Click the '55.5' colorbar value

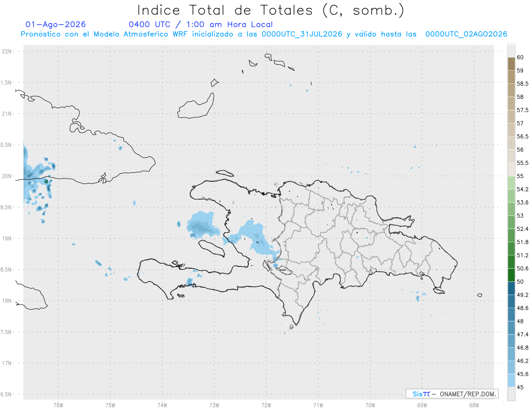pos(522,163)
